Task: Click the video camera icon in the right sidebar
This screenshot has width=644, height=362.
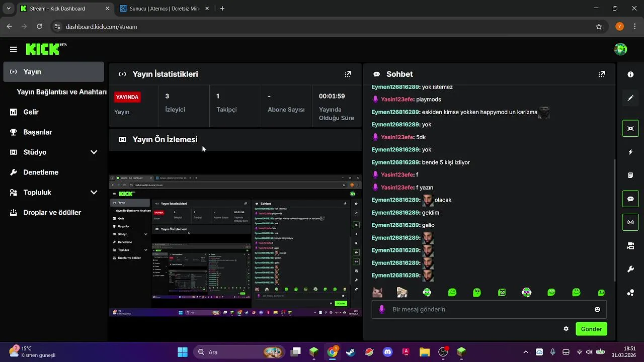Action: coord(630,246)
